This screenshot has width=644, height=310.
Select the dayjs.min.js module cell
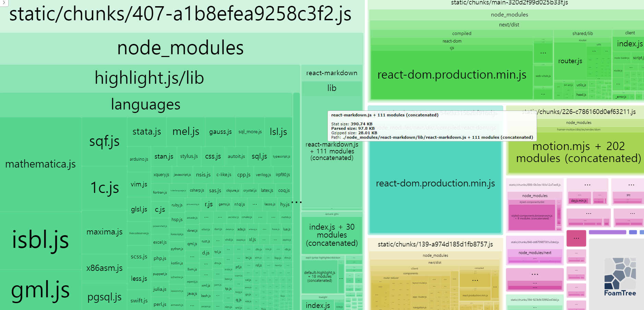(x=579, y=201)
